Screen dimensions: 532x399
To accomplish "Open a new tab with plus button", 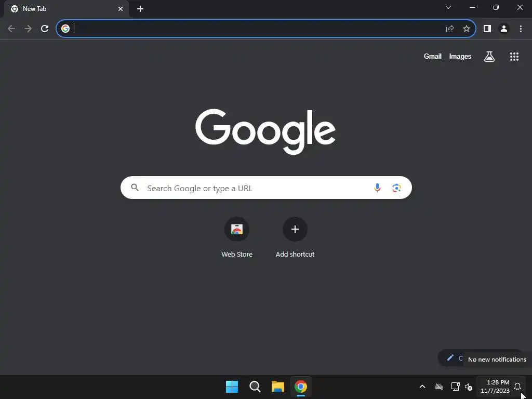I will coord(140,9).
